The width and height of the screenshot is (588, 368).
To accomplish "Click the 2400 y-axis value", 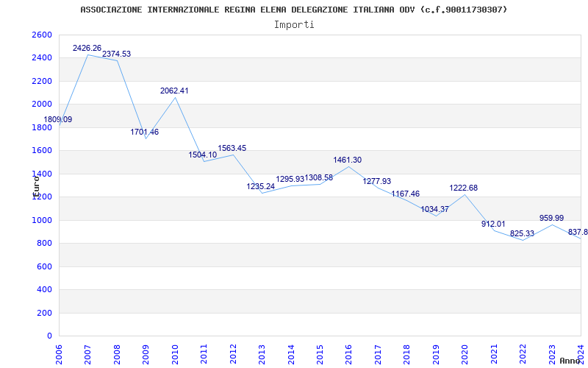I will [x=42, y=58].
